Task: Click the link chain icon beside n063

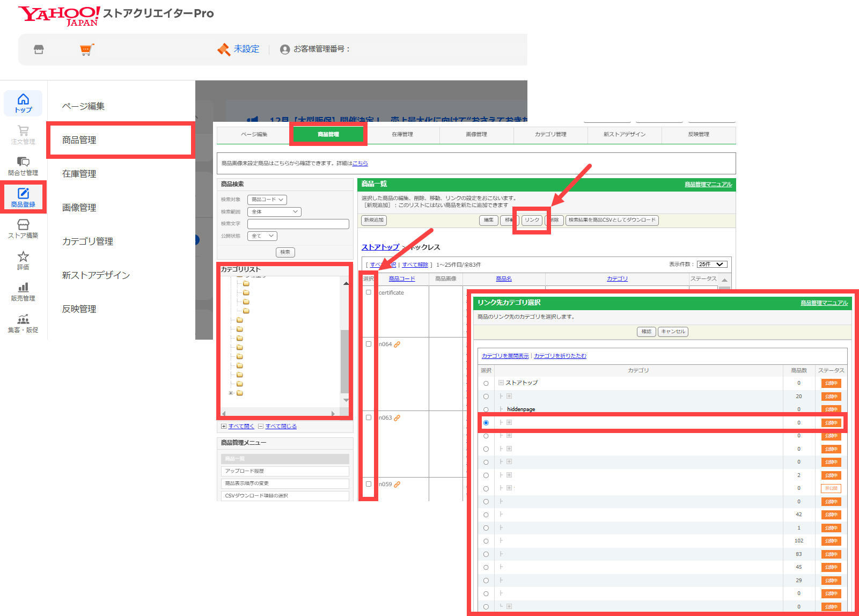Action: [397, 418]
